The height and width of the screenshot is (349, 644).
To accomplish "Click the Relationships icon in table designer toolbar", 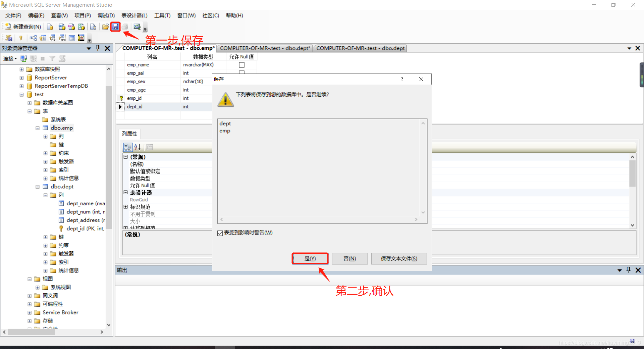I will [x=33, y=38].
